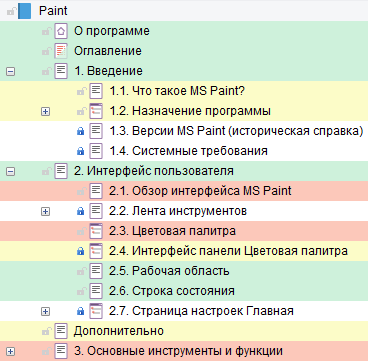Toggle the open lock on Дополнительно

(x=46, y=332)
